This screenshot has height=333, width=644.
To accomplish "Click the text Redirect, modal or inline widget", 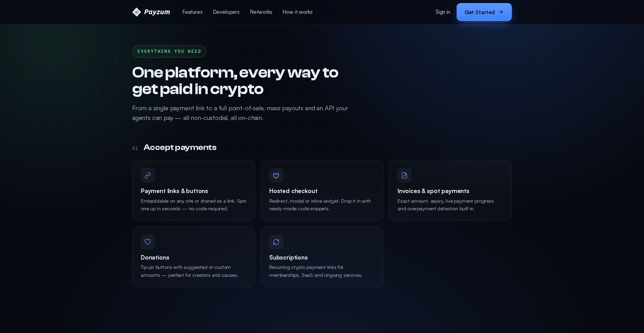I will point(320,205).
